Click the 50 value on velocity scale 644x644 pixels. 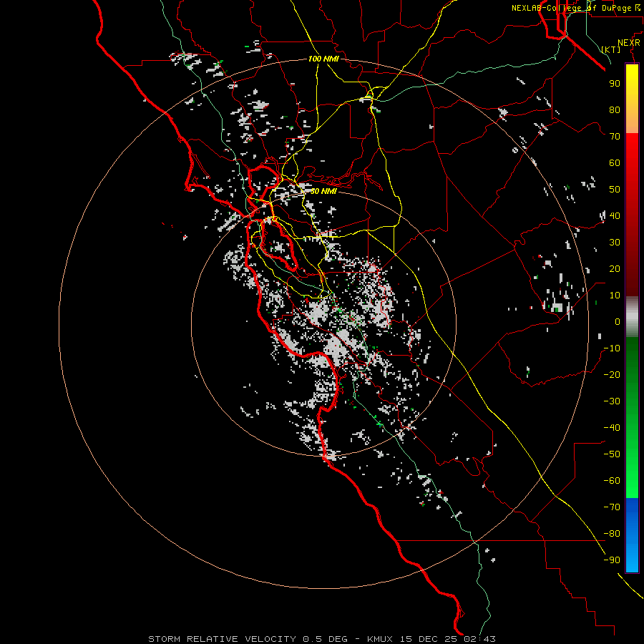click(x=615, y=190)
